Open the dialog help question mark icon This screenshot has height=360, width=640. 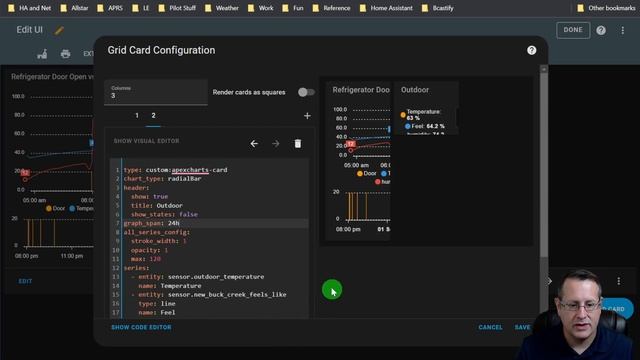(x=531, y=50)
